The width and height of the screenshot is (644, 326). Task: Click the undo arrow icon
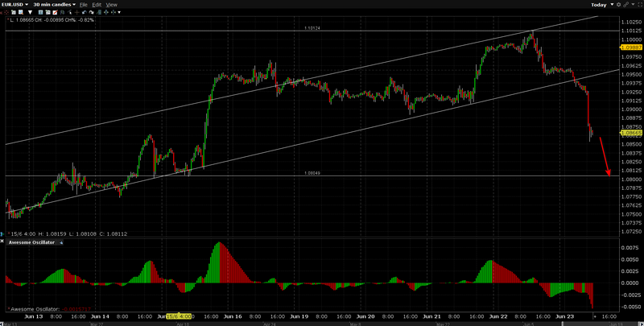click(x=85, y=12)
